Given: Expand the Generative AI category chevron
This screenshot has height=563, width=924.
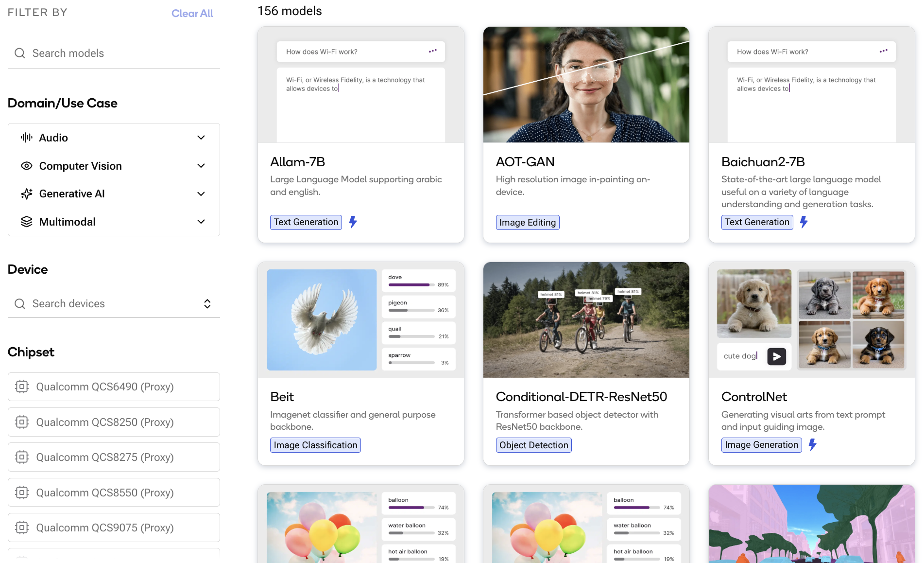Looking at the screenshot, I should coord(201,194).
